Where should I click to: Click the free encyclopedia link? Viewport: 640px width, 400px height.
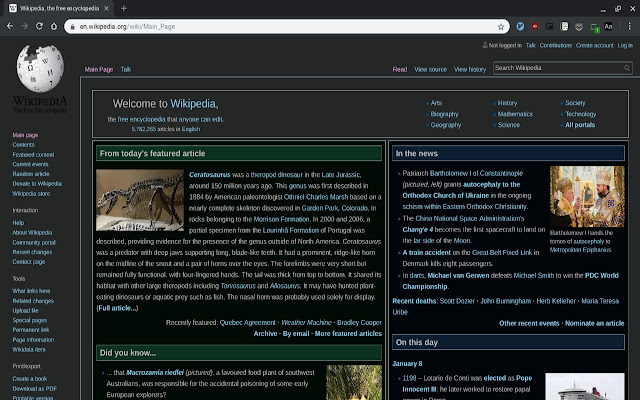141,119
